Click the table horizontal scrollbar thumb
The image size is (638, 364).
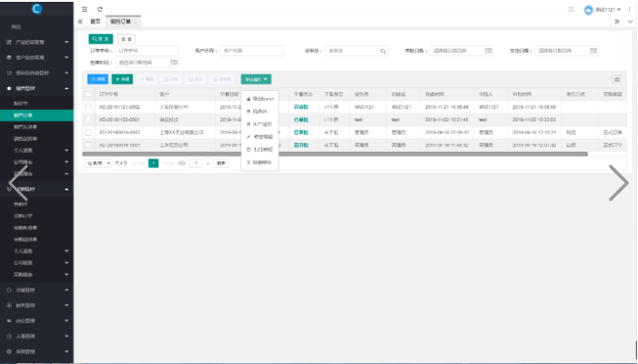point(335,154)
